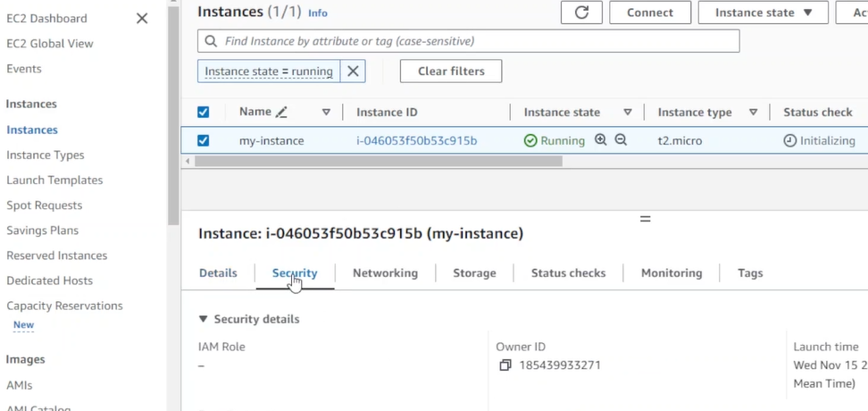Sort by Name column arrow
868x411 pixels.
(x=326, y=112)
